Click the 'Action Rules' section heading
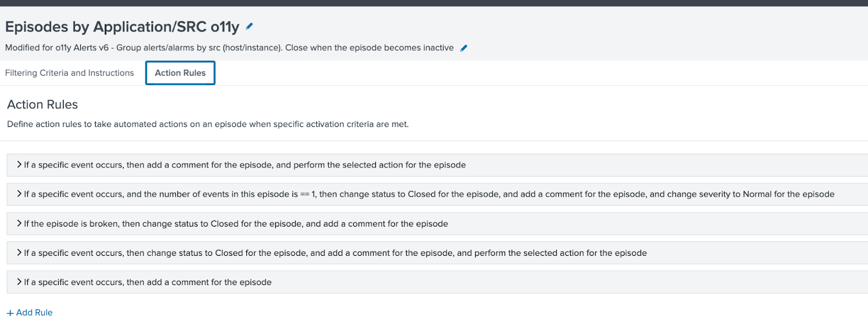Viewport: 868px width, 316px height. click(42, 105)
